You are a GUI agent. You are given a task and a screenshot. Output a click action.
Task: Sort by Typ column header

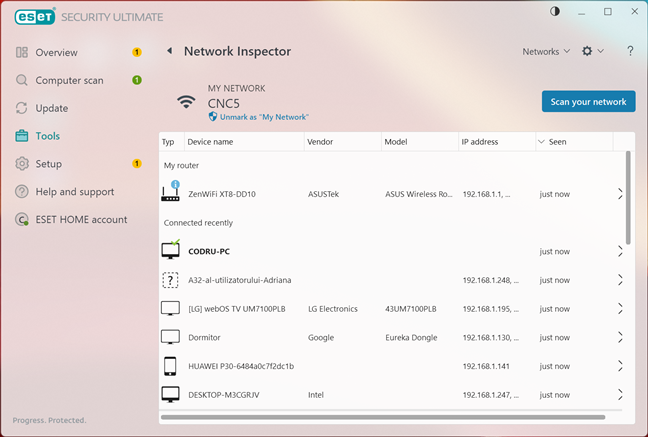[171, 142]
